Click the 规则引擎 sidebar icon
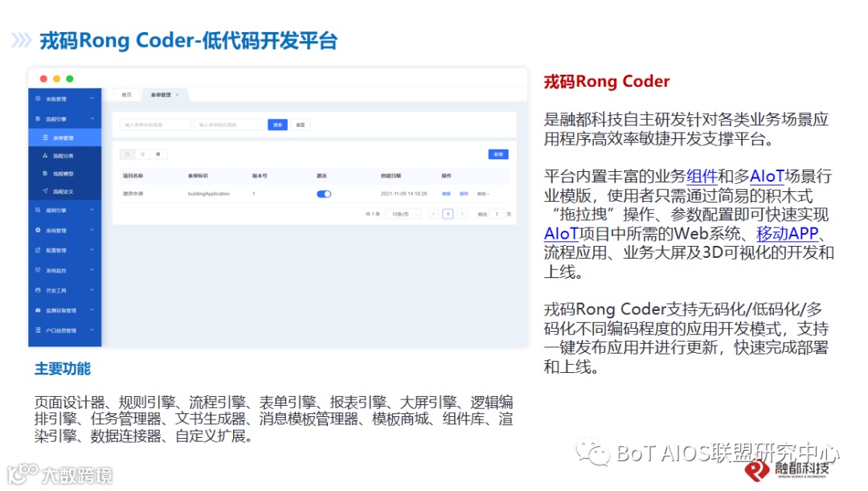Image resolution: width=868 pixels, height=491 pixels. [x=39, y=210]
